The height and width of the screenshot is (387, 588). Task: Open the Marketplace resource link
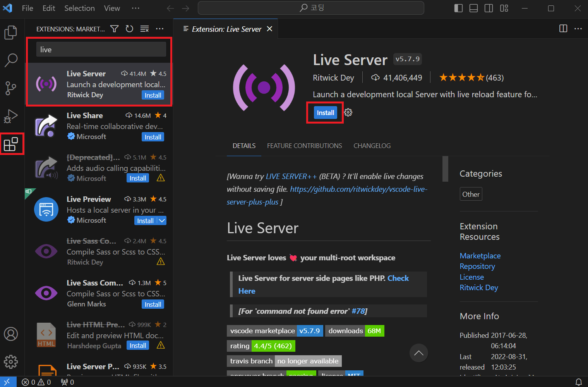pos(480,256)
